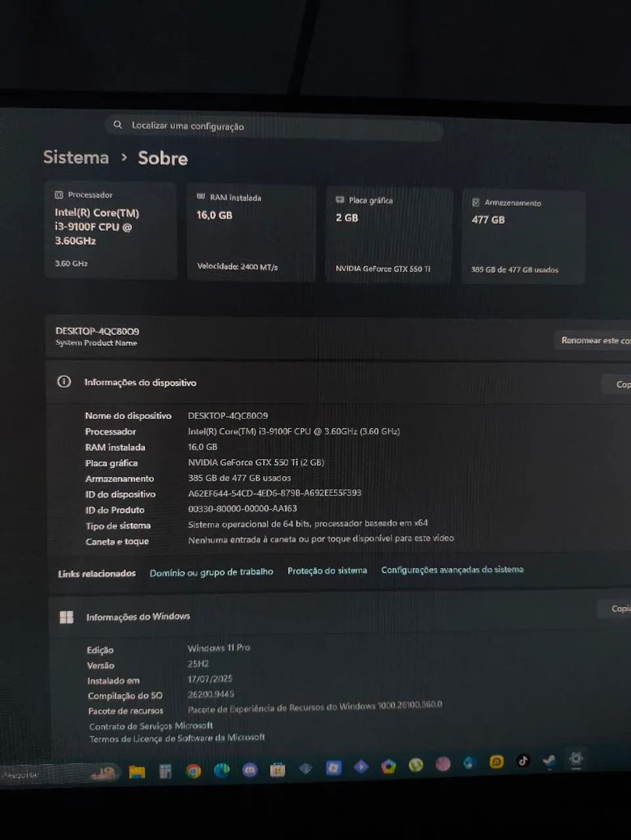This screenshot has width=631, height=840.
Task: Click the Versão value 25H2
Action: coord(198,663)
